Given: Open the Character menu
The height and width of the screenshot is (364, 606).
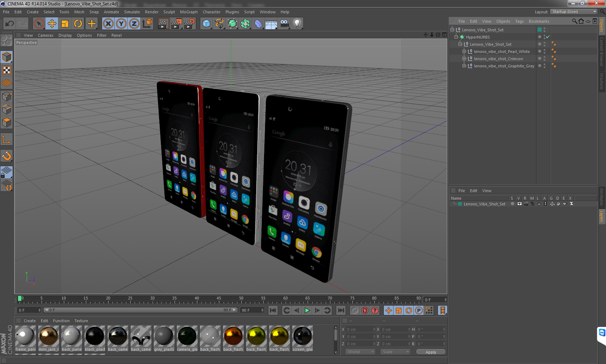Looking at the screenshot, I should 211,12.
